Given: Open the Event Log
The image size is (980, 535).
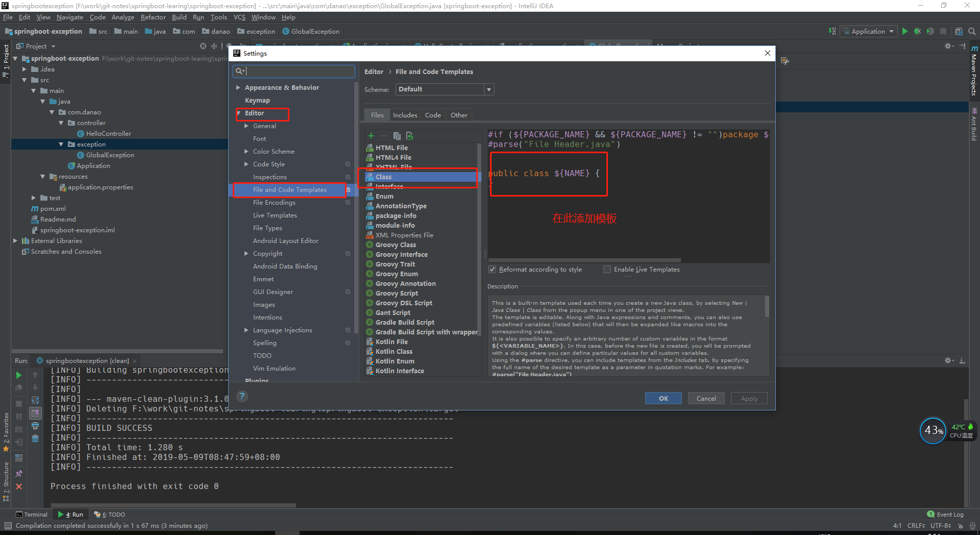Looking at the screenshot, I should pyautogui.click(x=945, y=515).
